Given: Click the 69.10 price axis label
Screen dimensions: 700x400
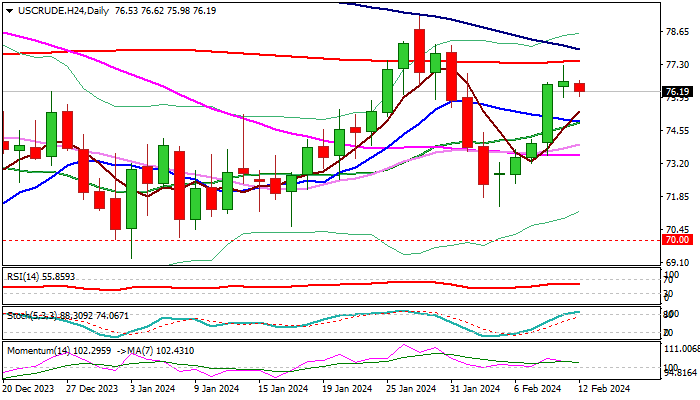Looking at the screenshot, I should (678, 262).
